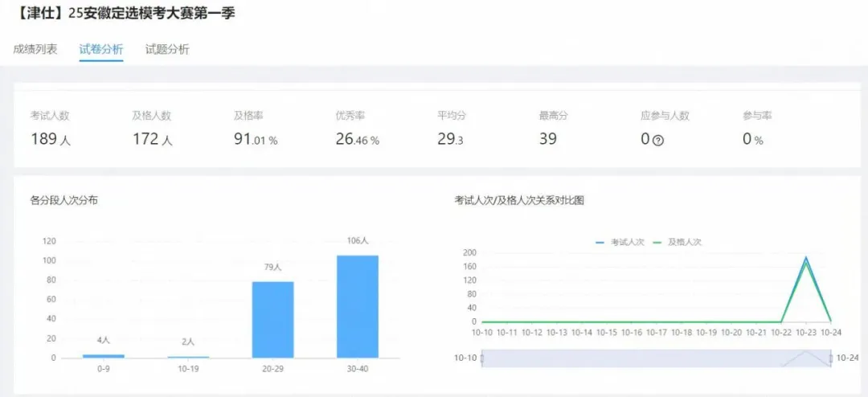The image size is (868, 397).
Task: Click the date range zoom slider track
Action: 657,358
